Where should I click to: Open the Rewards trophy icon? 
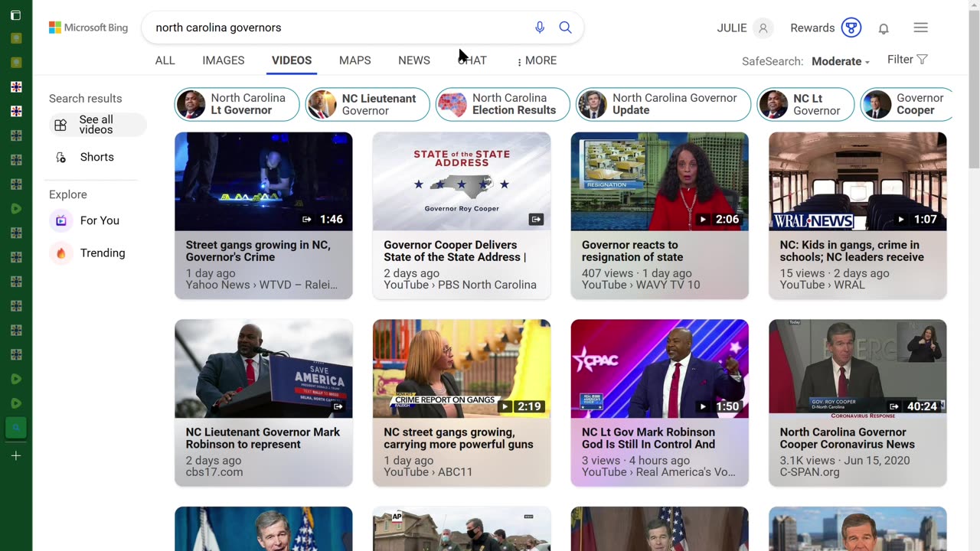coord(851,28)
